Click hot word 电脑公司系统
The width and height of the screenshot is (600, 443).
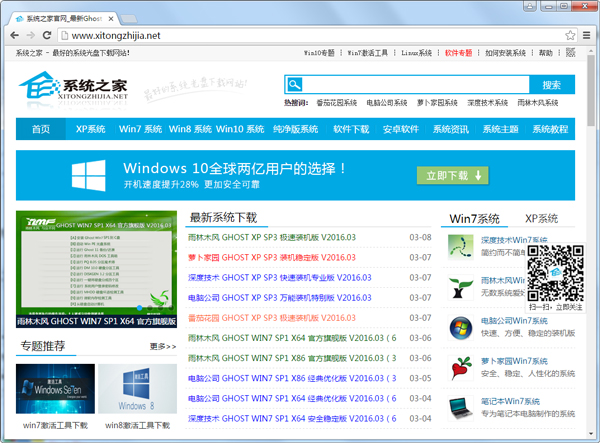point(387,103)
